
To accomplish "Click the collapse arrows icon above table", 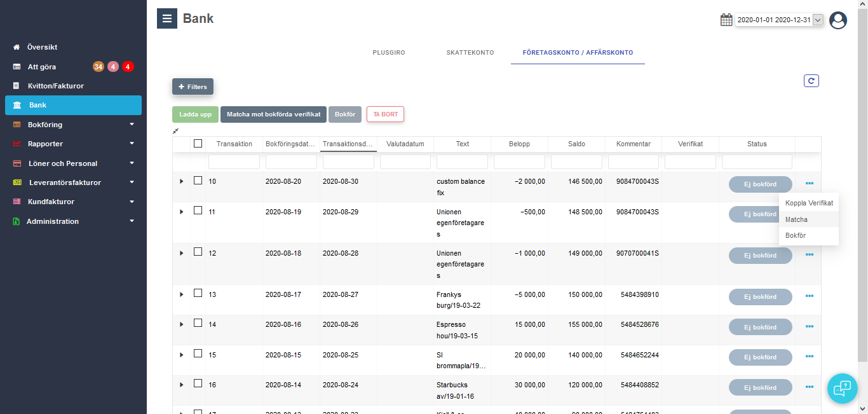I will (176, 131).
